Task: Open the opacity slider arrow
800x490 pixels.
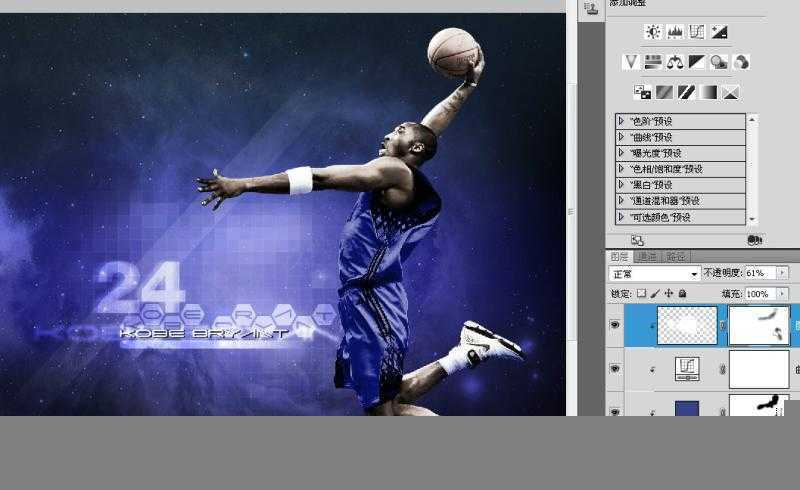Action: (783, 273)
